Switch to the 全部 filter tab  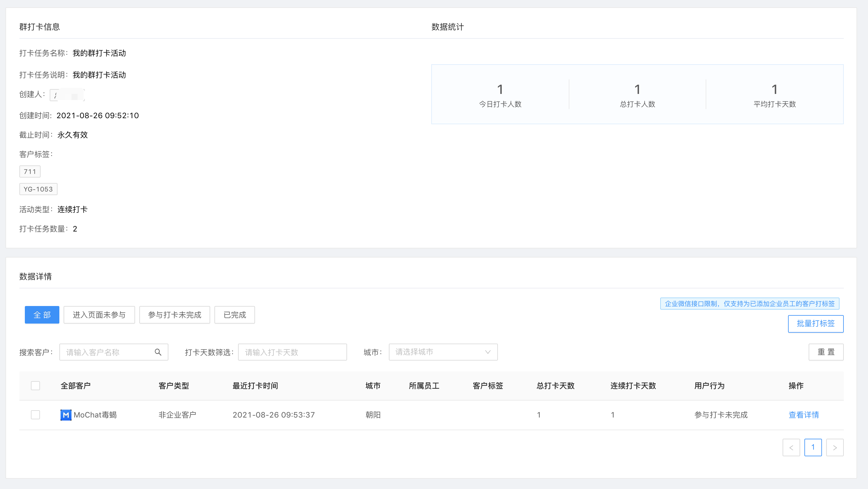click(x=42, y=315)
